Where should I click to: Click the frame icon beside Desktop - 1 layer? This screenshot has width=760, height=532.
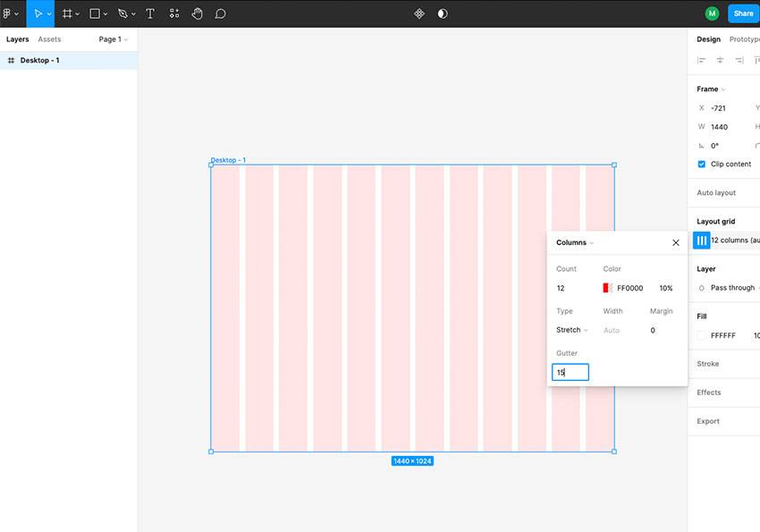[x=11, y=60]
